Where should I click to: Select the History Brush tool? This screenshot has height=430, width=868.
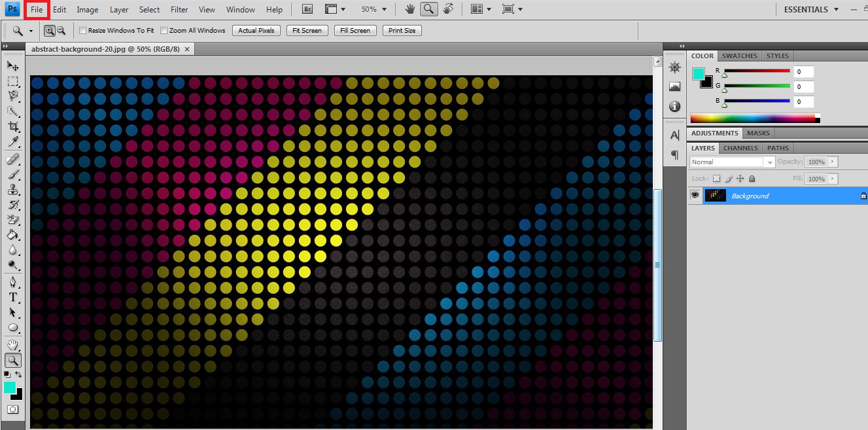(x=13, y=204)
